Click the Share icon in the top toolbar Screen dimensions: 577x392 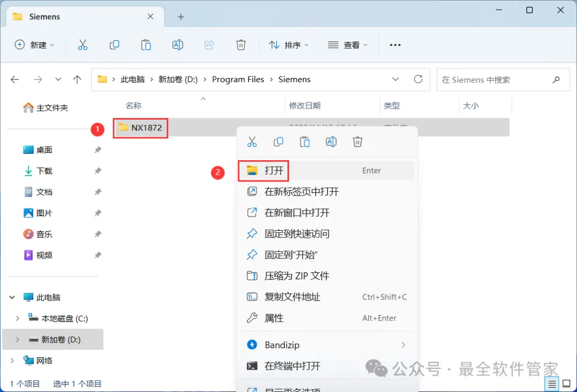(x=209, y=45)
